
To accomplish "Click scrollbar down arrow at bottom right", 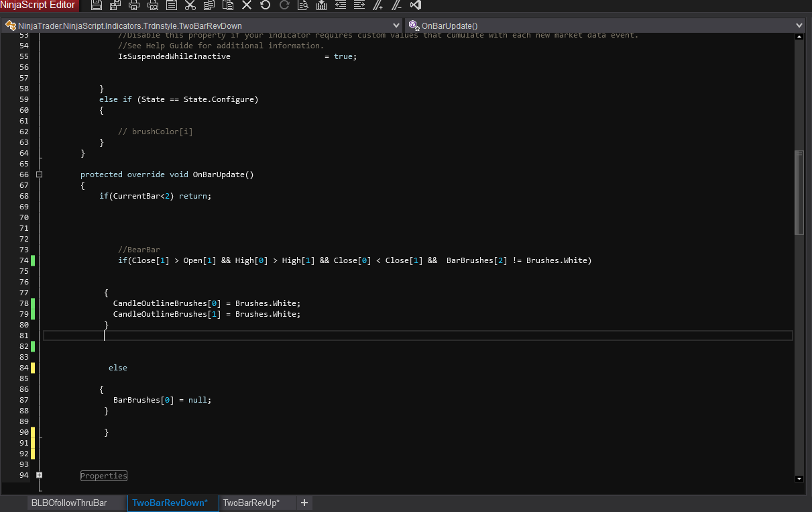I will [x=799, y=478].
